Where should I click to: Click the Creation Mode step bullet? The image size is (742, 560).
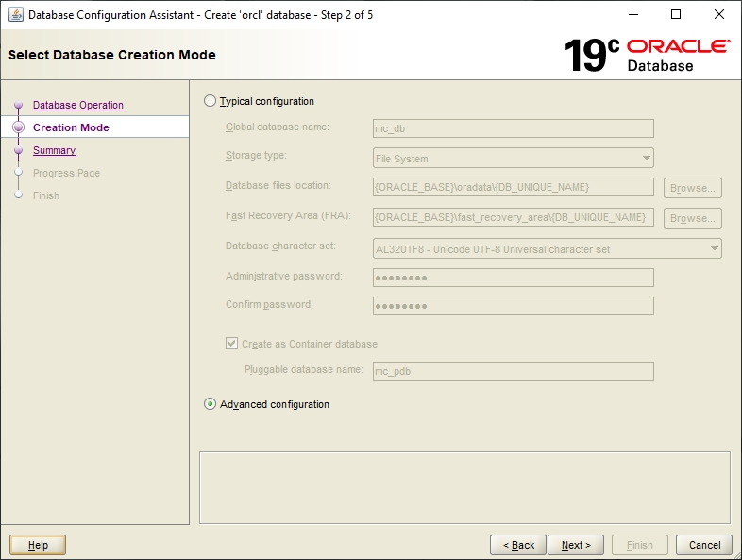tap(18, 127)
